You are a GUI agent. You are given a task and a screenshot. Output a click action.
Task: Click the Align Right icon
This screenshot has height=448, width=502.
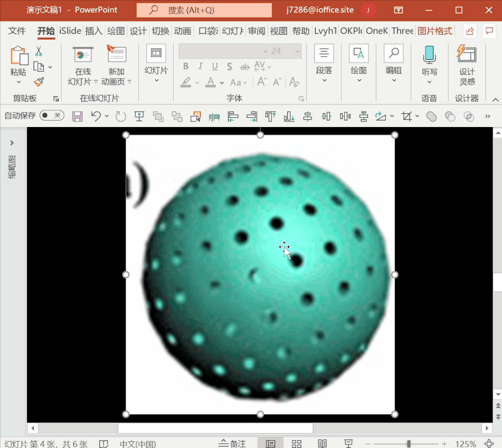(x=252, y=116)
